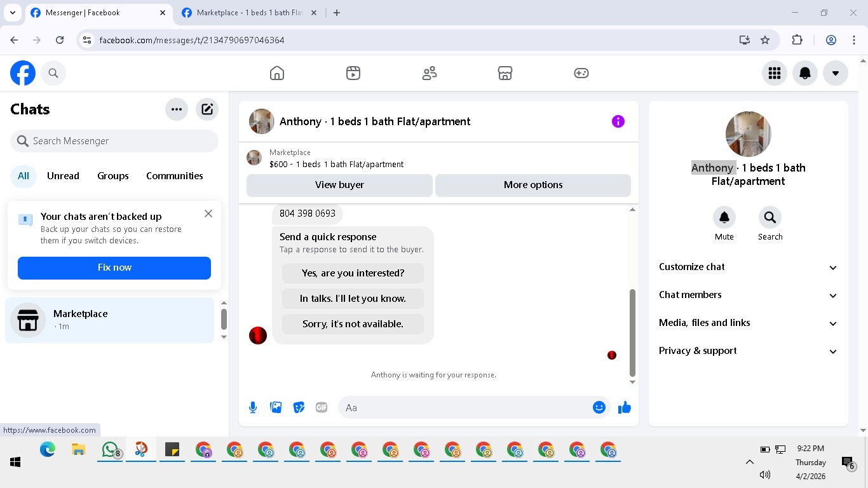Open WhatsApp from the taskbar
The height and width of the screenshot is (488, 868).
pyautogui.click(x=110, y=450)
